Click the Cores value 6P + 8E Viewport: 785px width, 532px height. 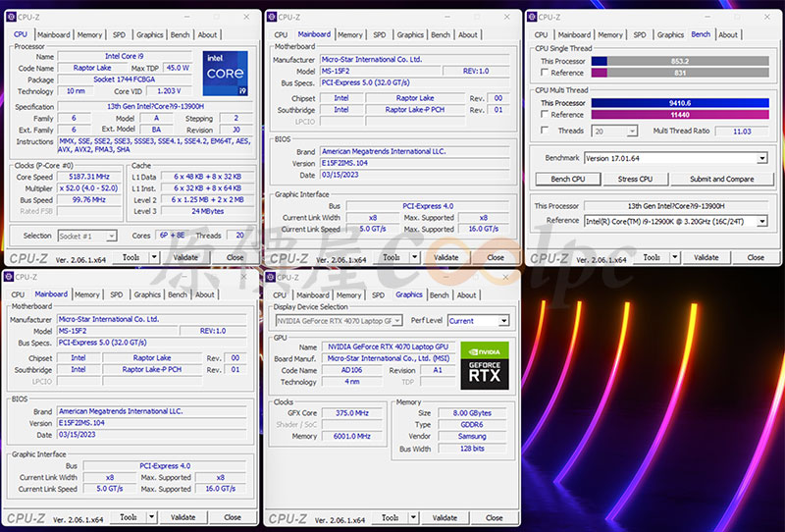[x=173, y=235]
